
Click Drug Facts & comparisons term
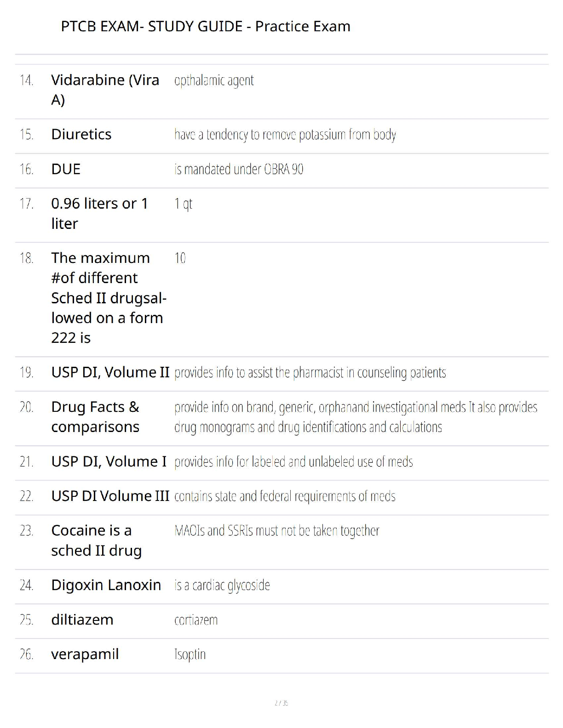(95, 417)
